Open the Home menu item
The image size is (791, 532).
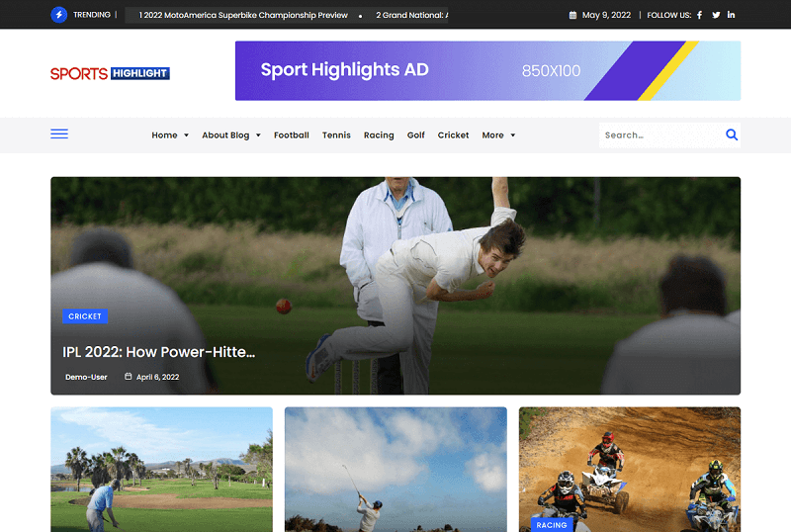(x=164, y=135)
